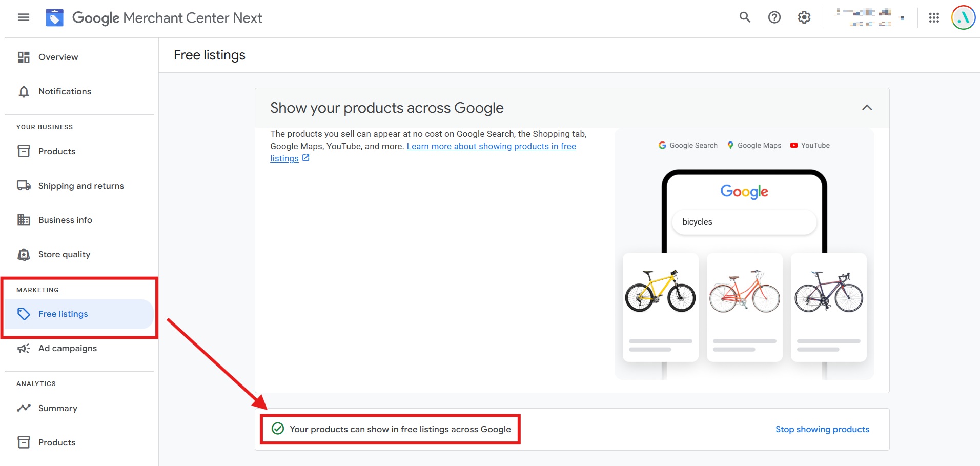Viewport: 980px width, 466px height.
Task: Open the search magnifier icon
Action: coord(745,17)
